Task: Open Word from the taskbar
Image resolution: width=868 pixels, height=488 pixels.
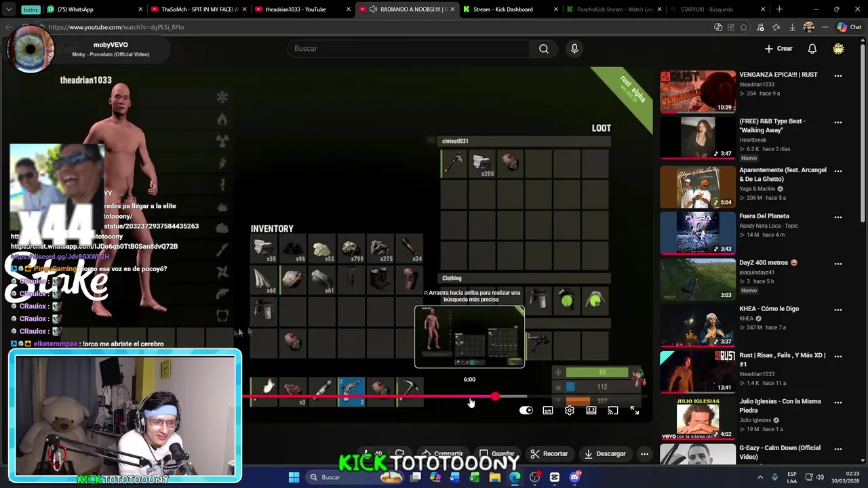Action: pos(455,477)
